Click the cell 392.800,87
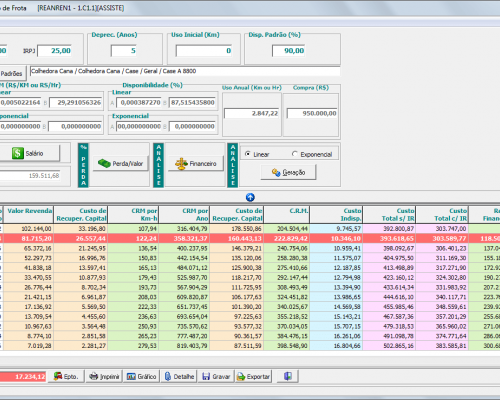The width and height of the screenshot is (500, 400). [x=389, y=229]
